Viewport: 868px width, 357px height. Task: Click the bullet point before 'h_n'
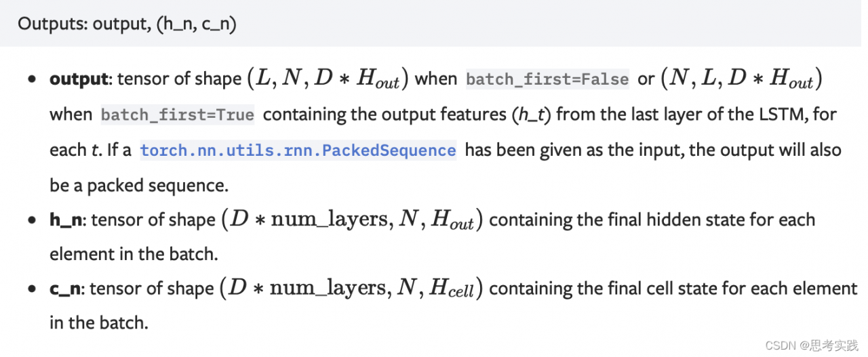pos(32,221)
